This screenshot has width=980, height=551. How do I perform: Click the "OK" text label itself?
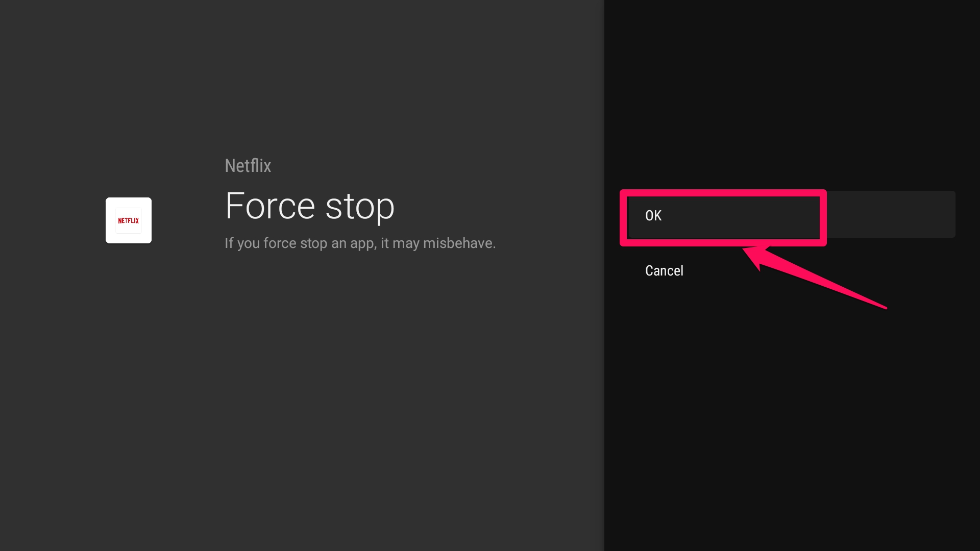click(653, 216)
